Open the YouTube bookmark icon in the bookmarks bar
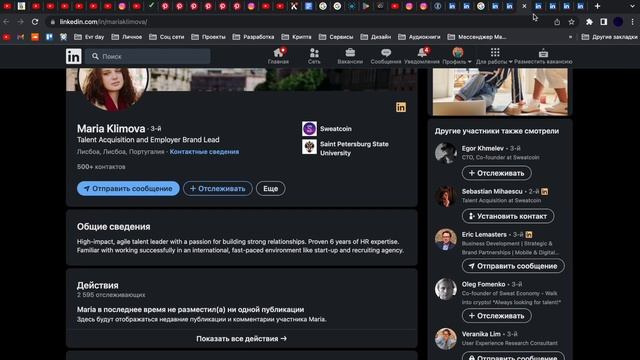The width and height of the screenshot is (640, 360). coord(7,37)
